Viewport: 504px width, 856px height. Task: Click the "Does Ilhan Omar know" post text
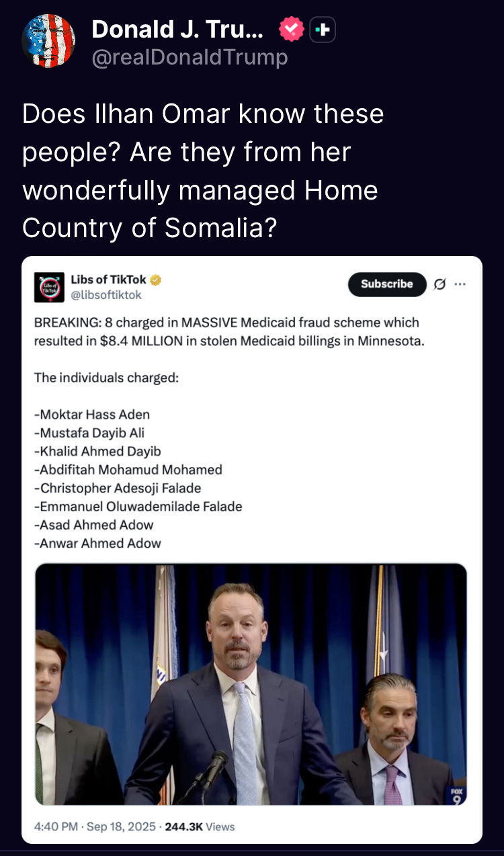(202, 171)
